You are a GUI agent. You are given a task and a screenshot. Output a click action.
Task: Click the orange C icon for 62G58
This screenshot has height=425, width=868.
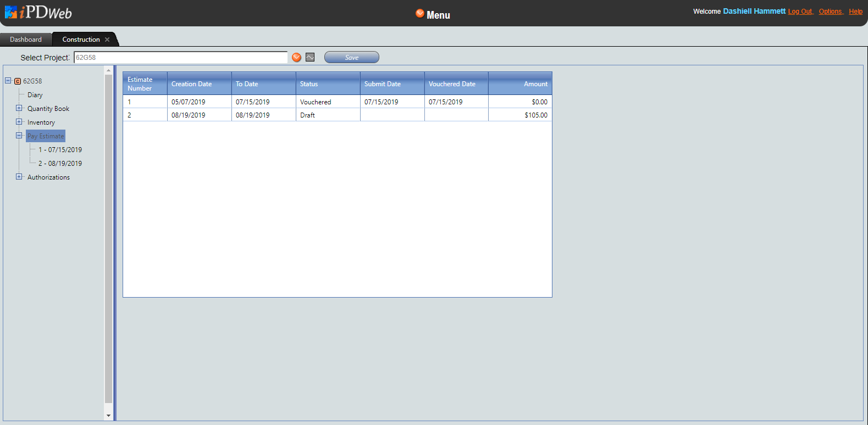coord(18,81)
